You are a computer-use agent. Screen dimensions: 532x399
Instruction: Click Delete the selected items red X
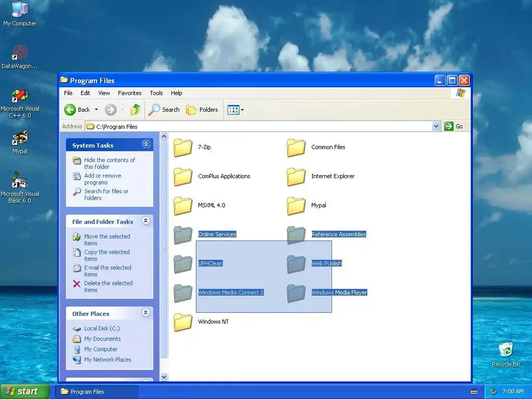[77, 284]
